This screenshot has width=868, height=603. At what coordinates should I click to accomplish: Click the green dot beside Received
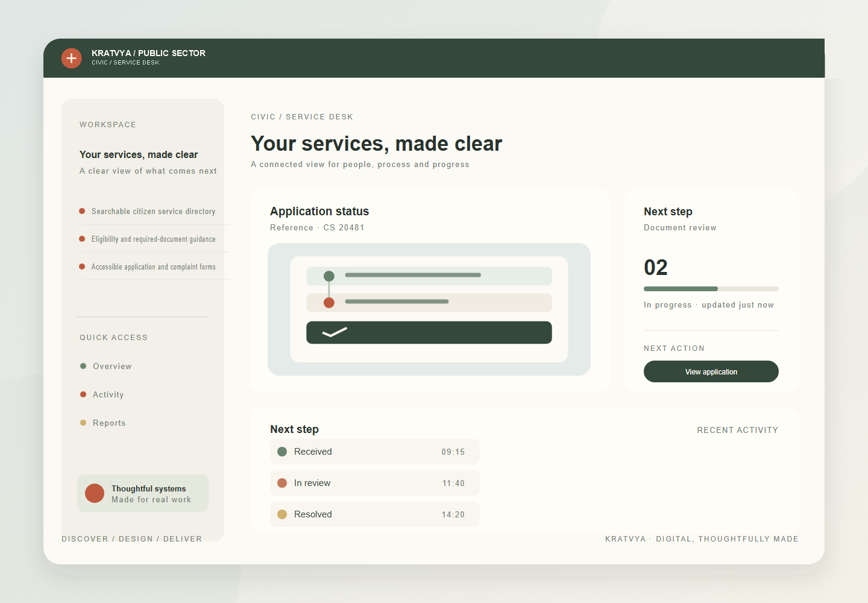click(x=282, y=452)
